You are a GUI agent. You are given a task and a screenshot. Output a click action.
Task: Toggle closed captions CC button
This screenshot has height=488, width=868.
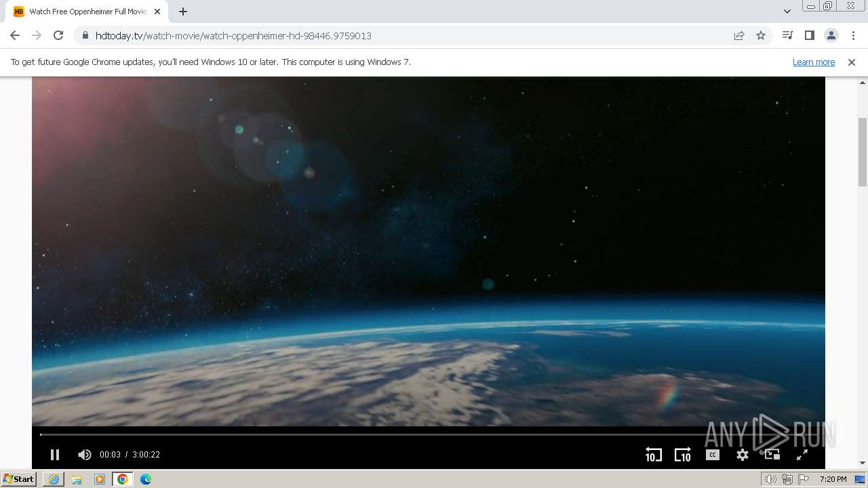coord(712,455)
